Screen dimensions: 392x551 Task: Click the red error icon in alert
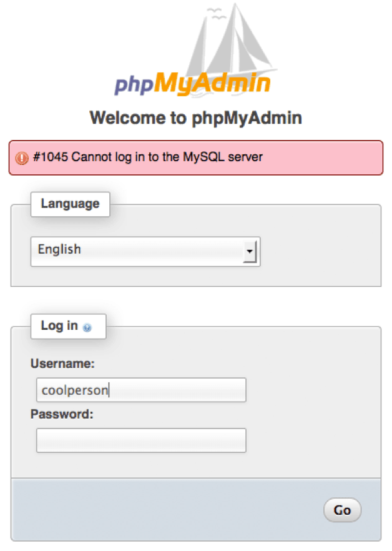22,157
